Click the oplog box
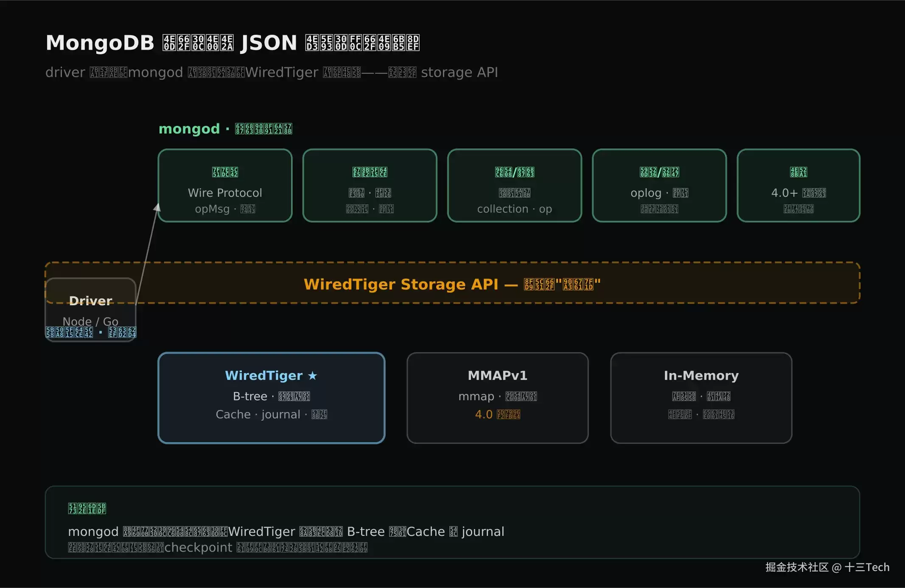Image resolution: width=905 pixels, height=588 pixels. point(659,185)
